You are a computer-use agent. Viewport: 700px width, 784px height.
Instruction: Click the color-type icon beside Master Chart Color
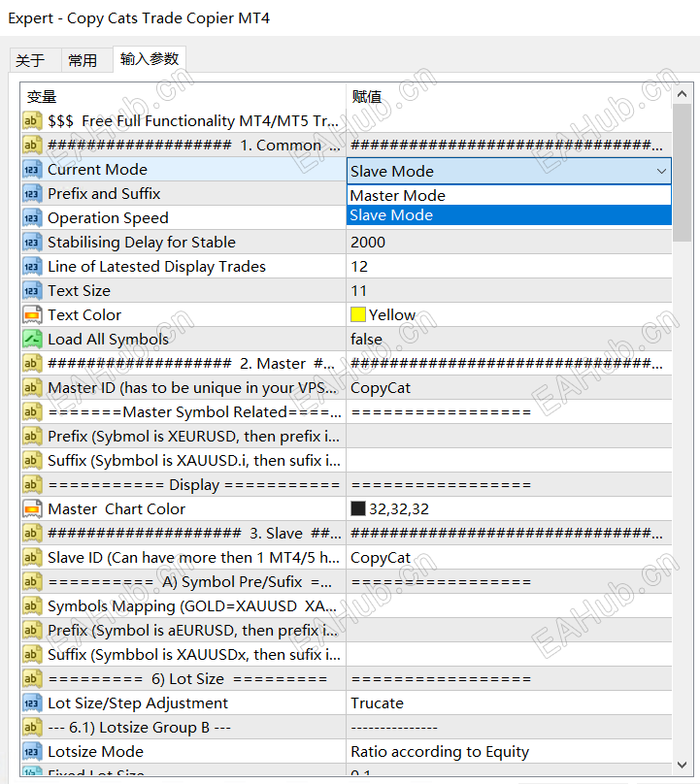pos(31,509)
